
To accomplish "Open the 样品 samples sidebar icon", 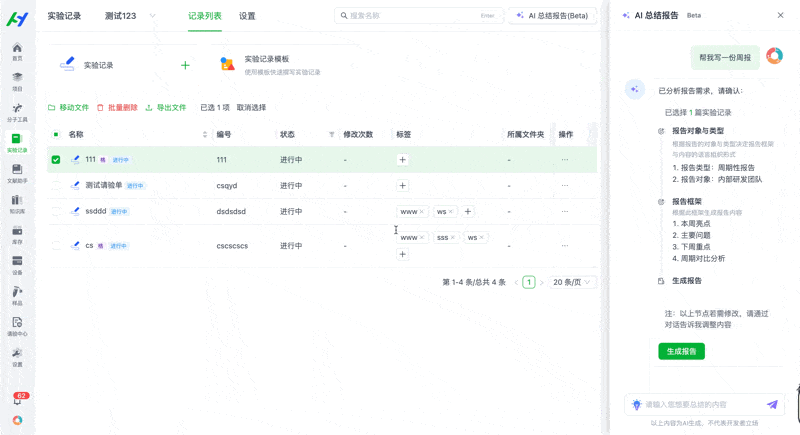I will pos(17,296).
